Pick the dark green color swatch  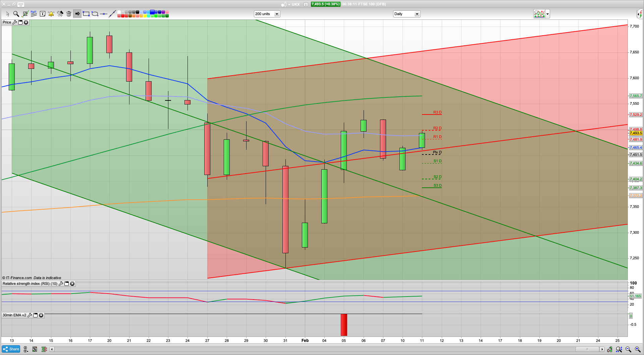[x=167, y=16]
